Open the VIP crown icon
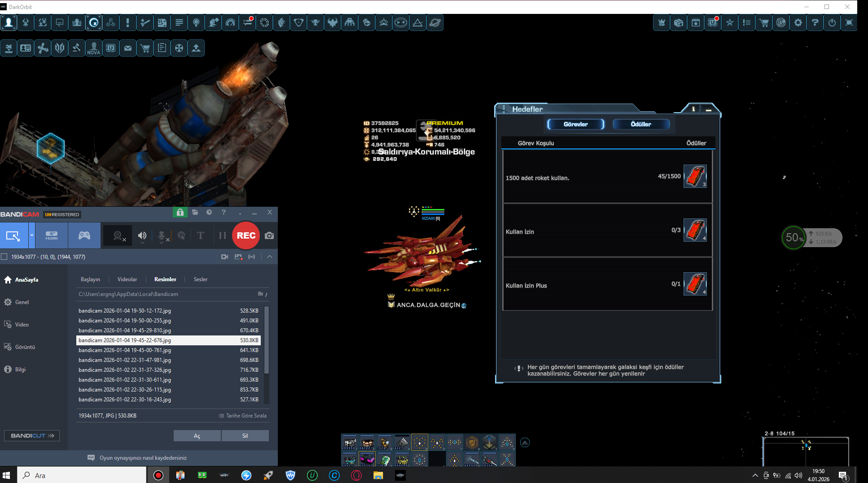The height and width of the screenshot is (483, 868). pyautogui.click(x=662, y=22)
